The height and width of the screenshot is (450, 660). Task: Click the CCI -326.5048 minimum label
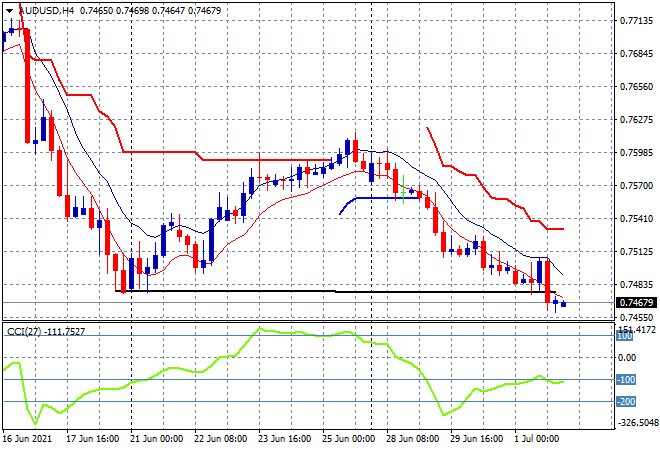[637, 422]
